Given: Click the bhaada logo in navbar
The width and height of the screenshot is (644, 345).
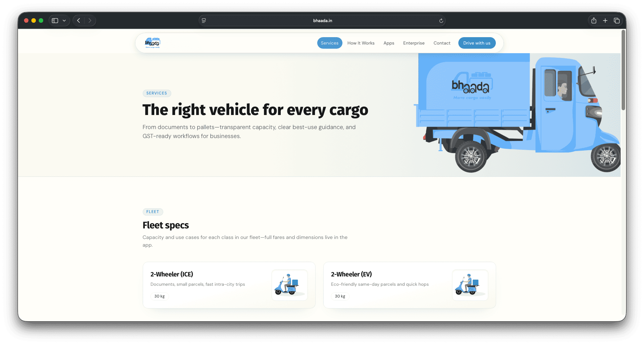Looking at the screenshot, I should pyautogui.click(x=153, y=43).
